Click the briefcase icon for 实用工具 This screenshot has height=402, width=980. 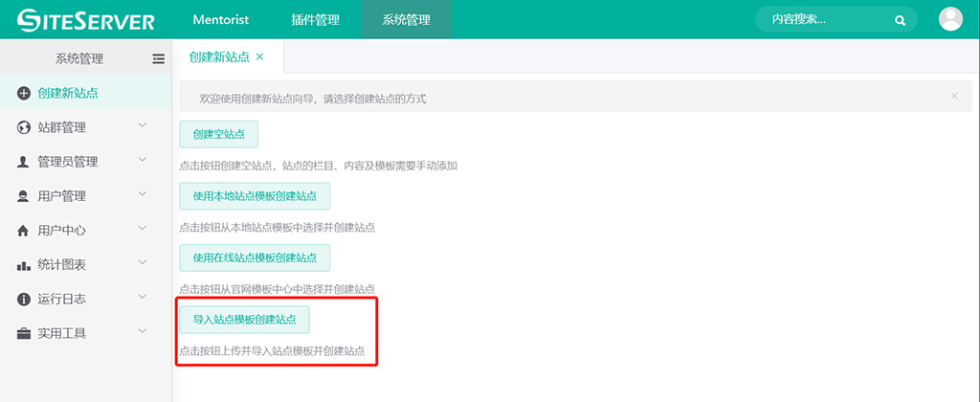(x=24, y=334)
